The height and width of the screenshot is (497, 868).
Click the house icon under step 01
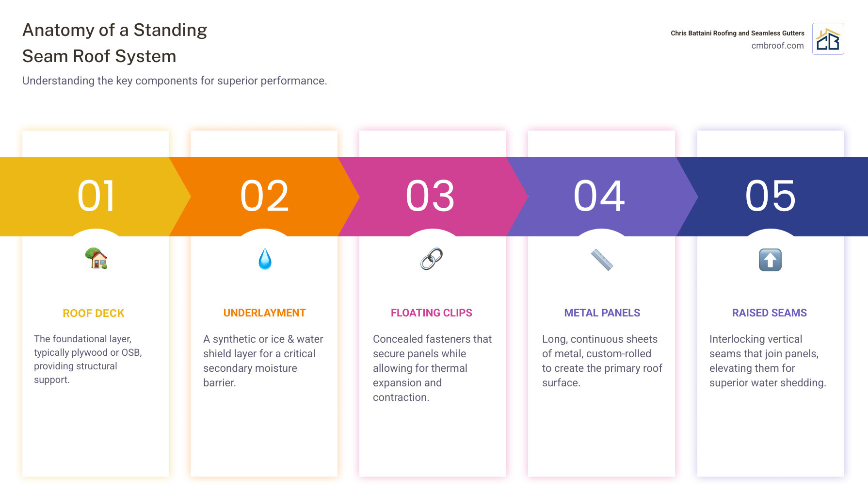click(x=96, y=259)
